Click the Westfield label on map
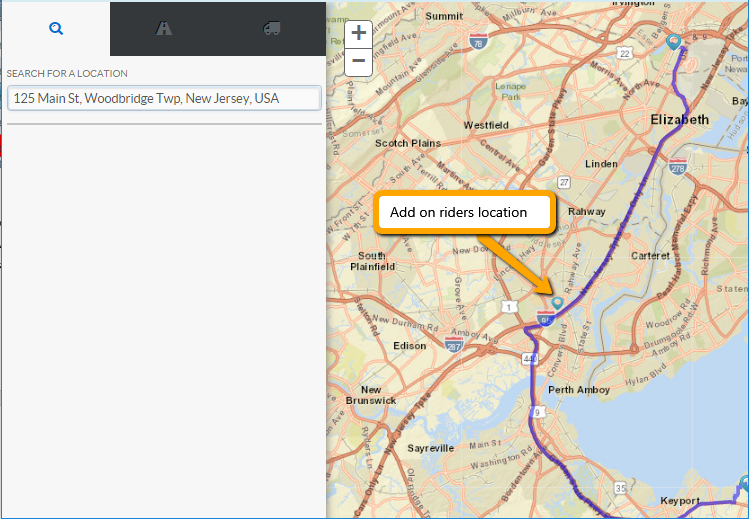The width and height of the screenshot is (749, 519). [486, 125]
